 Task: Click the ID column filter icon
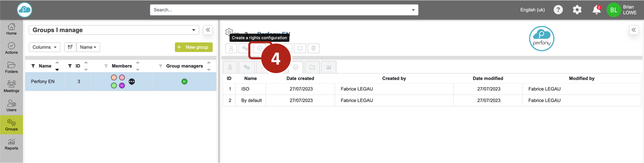click(x=70, y=66)
